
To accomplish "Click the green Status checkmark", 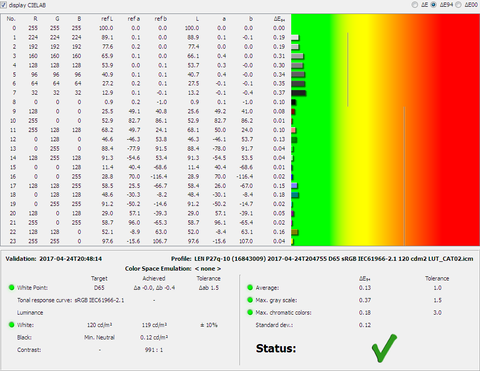I will (x=384, y=348).
